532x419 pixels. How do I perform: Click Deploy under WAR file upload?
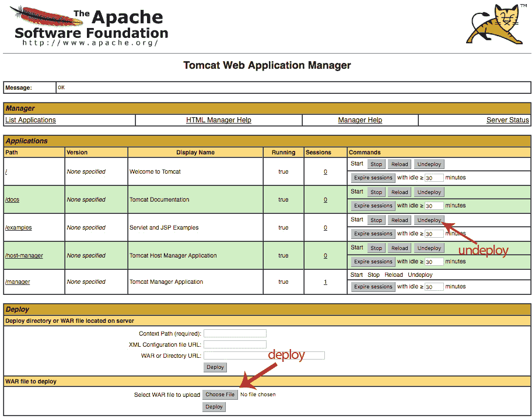213,407
